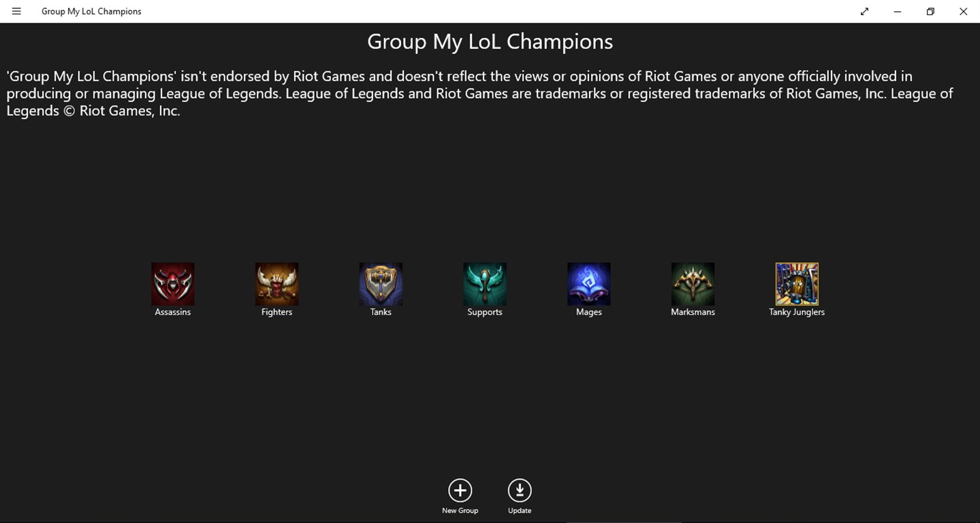Click the Group My LoL Champions heading

[490, 42]
